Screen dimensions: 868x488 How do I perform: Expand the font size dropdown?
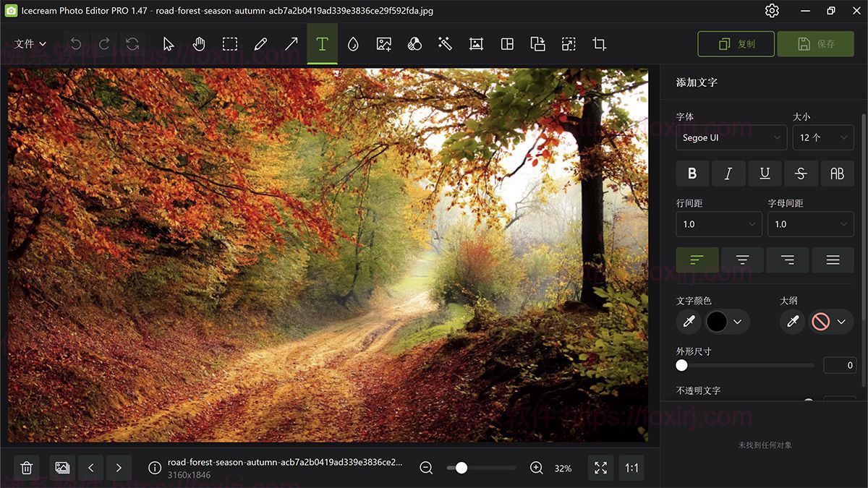[x=822, y=137]
